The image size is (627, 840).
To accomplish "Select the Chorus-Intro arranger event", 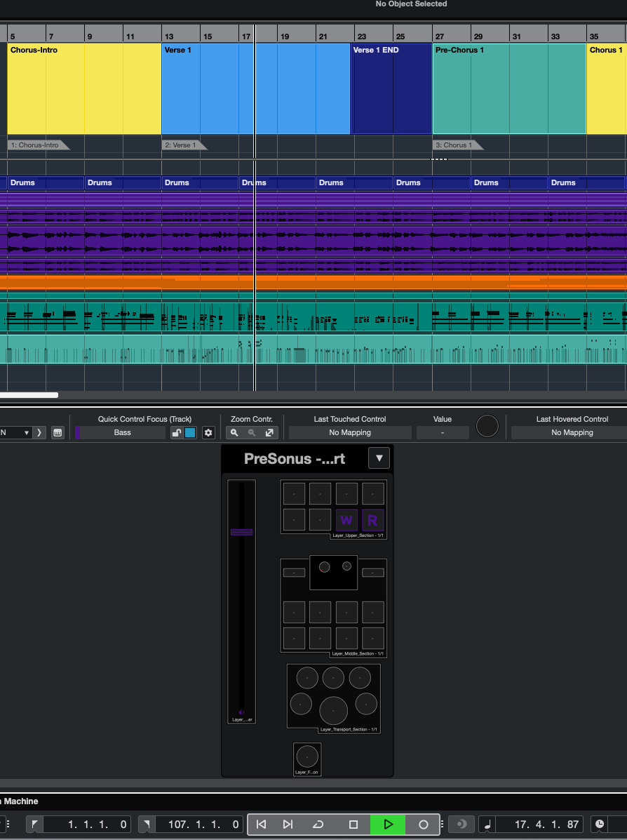I will pyautogui.click(x=84, y=88).
